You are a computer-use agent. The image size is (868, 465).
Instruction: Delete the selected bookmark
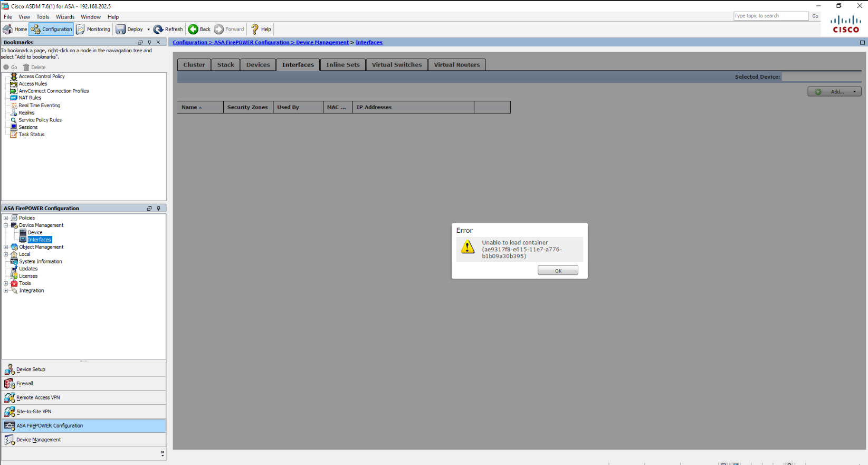pyautogui.click(x=34, y=68)
